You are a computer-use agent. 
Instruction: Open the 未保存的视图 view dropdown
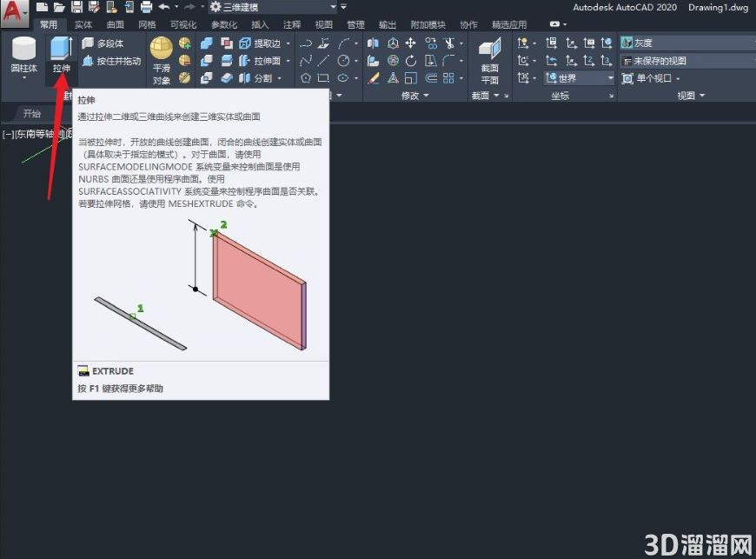point(687,61)
